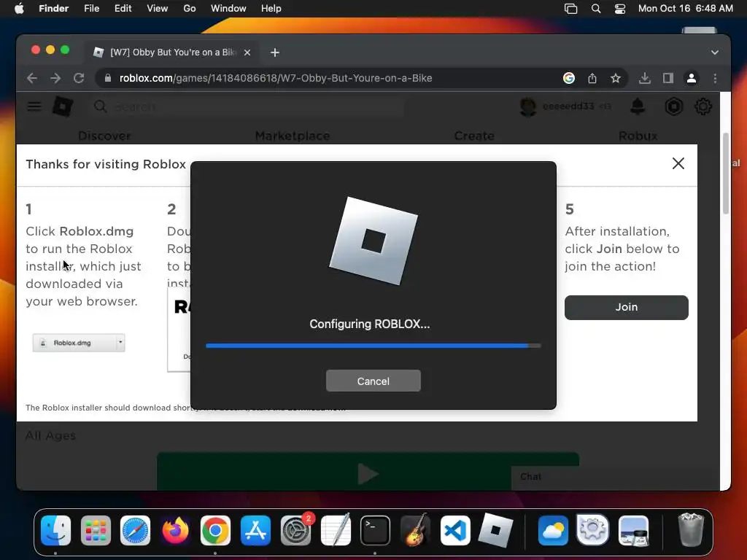
Task: Open Chrome from the Dock
Action: click(215, 530)
